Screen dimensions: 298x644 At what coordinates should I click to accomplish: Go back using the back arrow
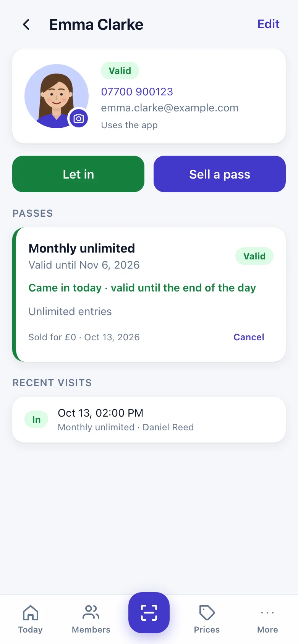[x=26, y=25]
